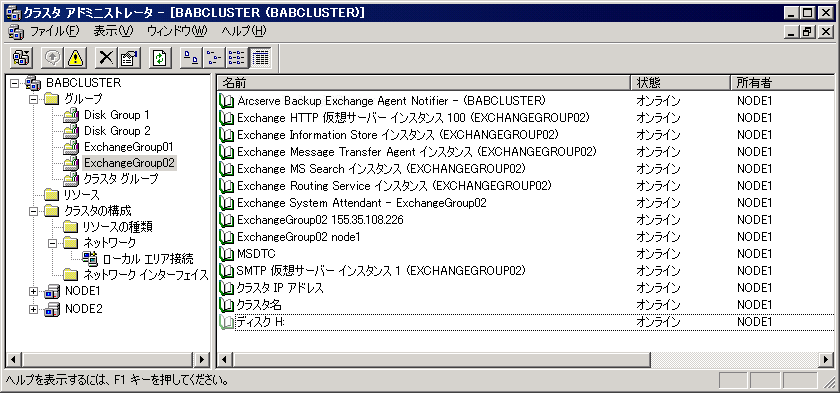Expand the NODE2 tree node
The width and height of the screenshot is (840, 393).
[34, 309]
